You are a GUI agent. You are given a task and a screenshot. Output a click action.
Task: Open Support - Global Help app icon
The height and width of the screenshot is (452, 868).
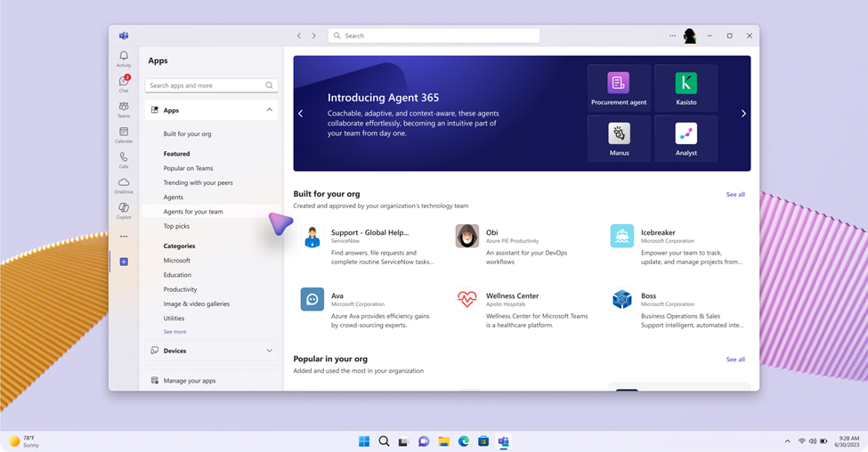coord(312,237)
